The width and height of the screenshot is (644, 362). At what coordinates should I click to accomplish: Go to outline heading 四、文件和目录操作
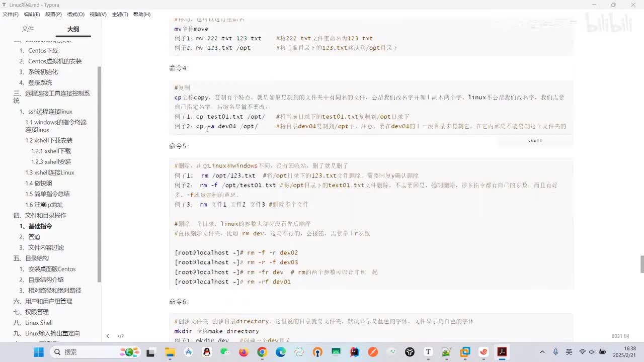coord(40,215)
